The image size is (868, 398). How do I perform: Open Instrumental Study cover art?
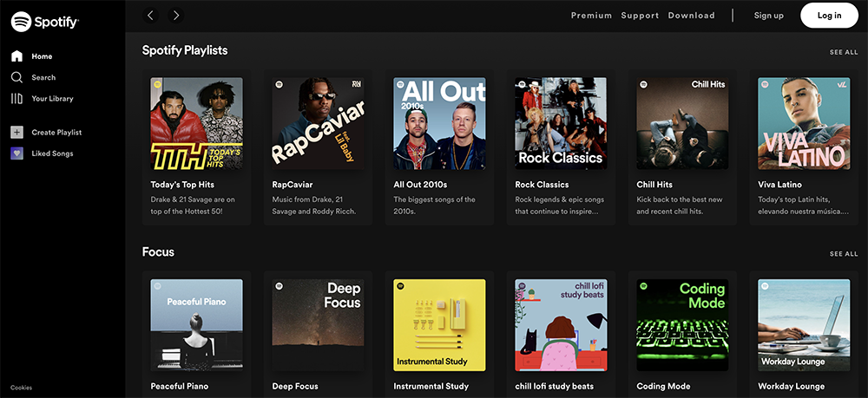pos(439,325)
